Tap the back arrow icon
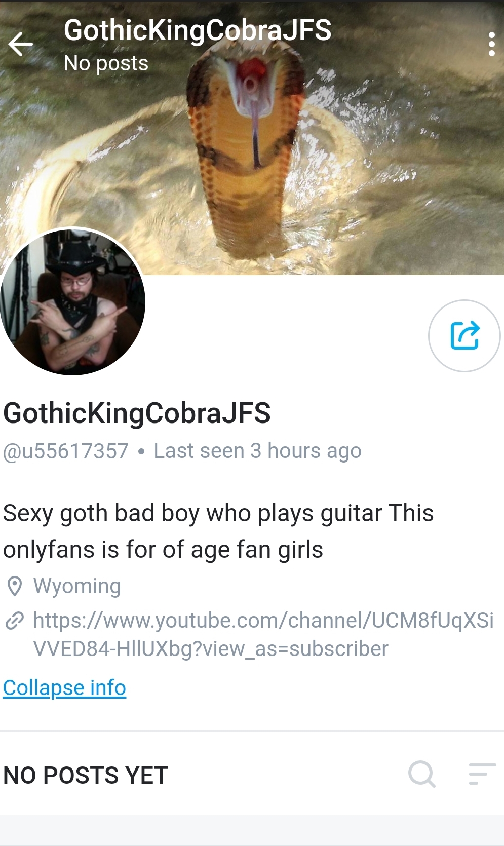The height and width of the screenshot is (846, 504). tap(21, 44)
